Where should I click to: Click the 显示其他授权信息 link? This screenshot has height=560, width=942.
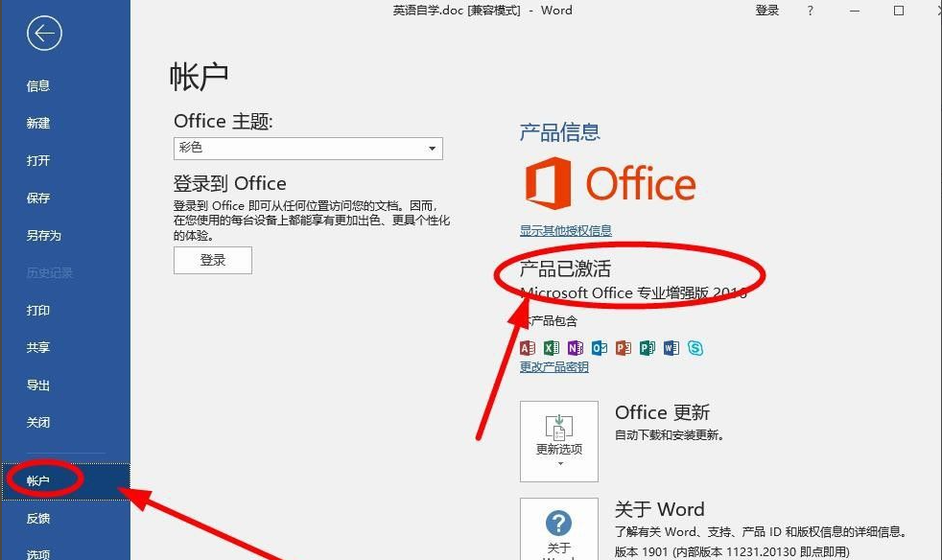click(x=565, y=231)
